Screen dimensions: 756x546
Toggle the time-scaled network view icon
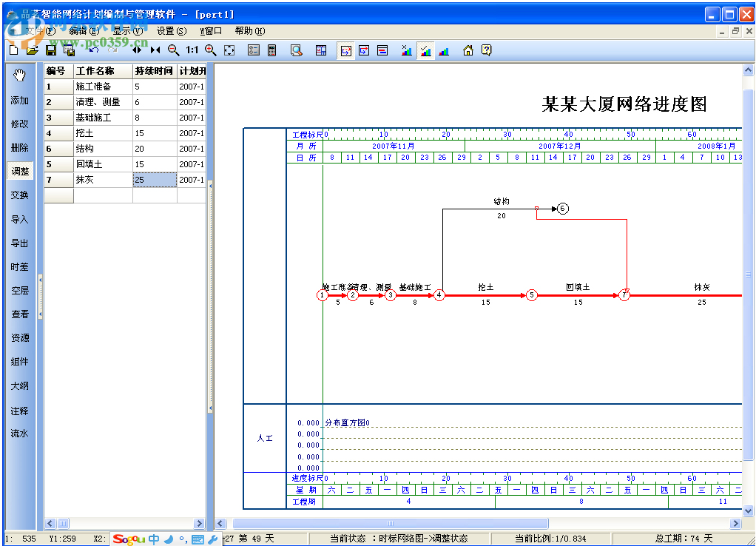pos(345,50)
